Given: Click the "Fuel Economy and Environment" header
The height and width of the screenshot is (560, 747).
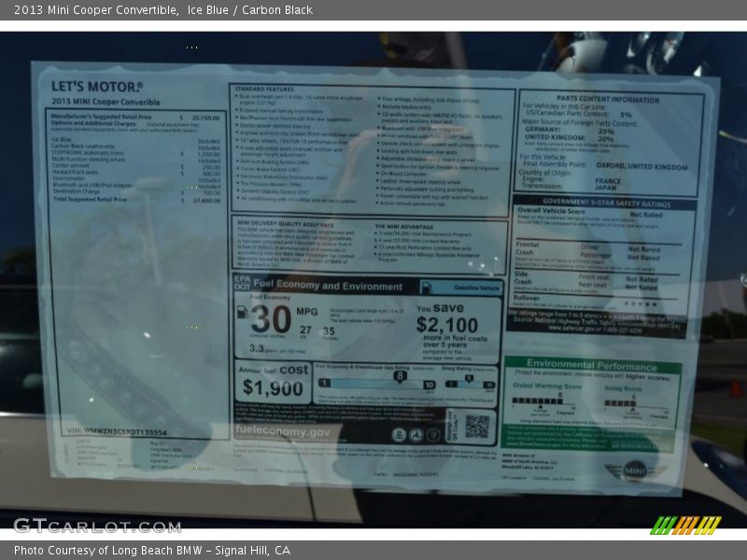Looking at the screenshot, I should pyautogui.click(x=328, y=286).
